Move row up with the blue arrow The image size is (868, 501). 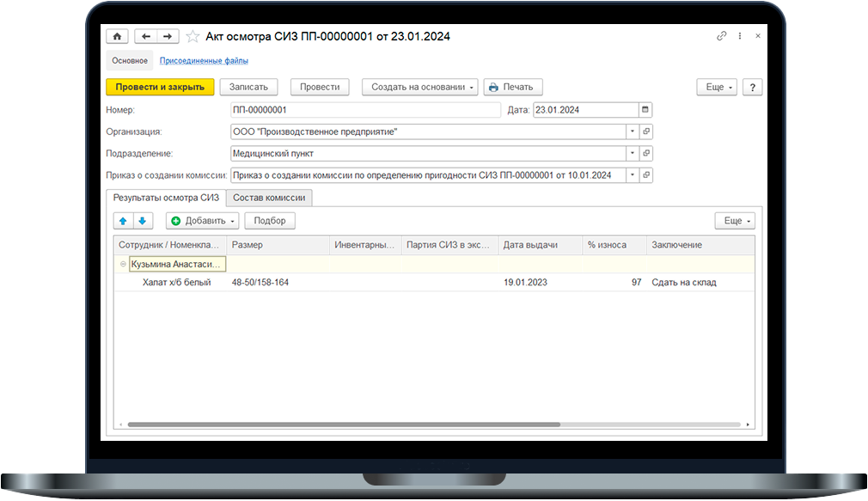tap(123, 221)
